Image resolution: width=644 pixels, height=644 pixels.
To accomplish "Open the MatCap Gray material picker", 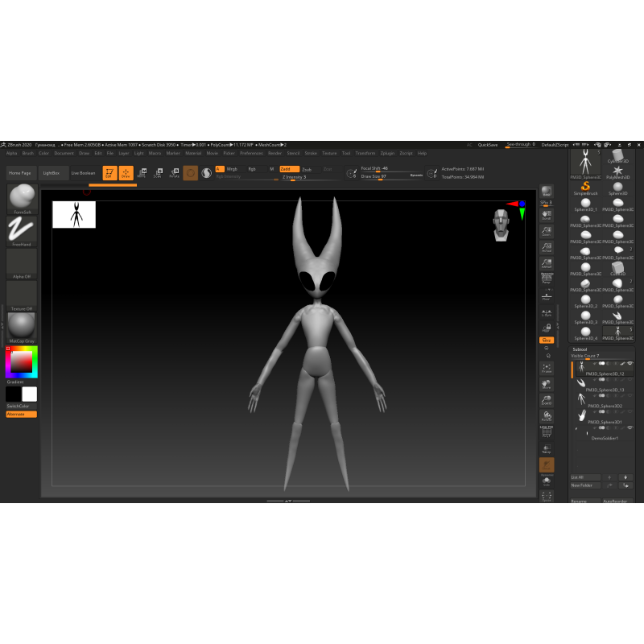I will pos(22,327).
